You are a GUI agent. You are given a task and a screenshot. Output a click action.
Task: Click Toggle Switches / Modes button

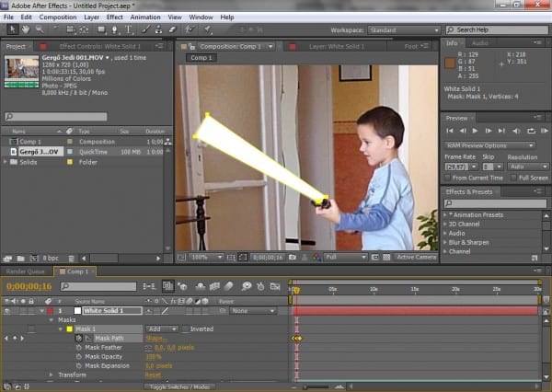pos(175,386)
